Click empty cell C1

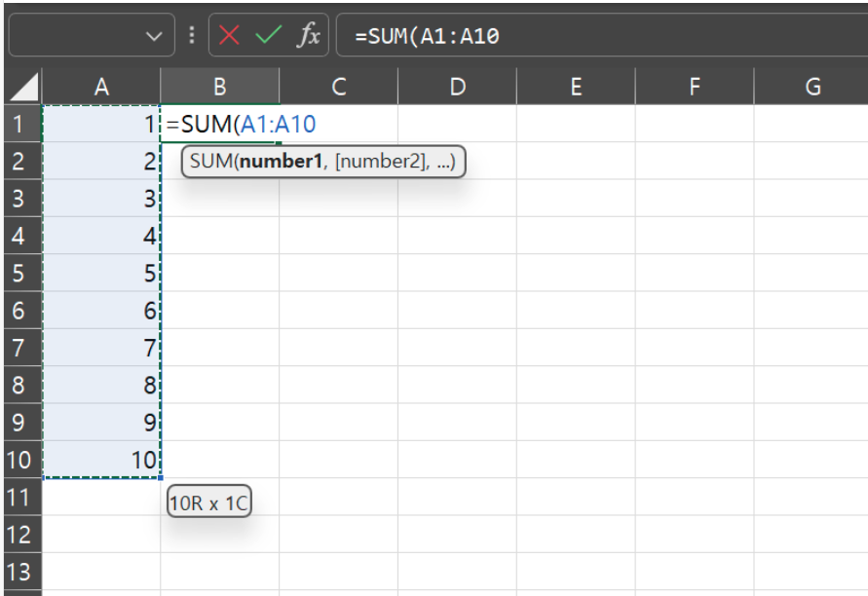339,124
